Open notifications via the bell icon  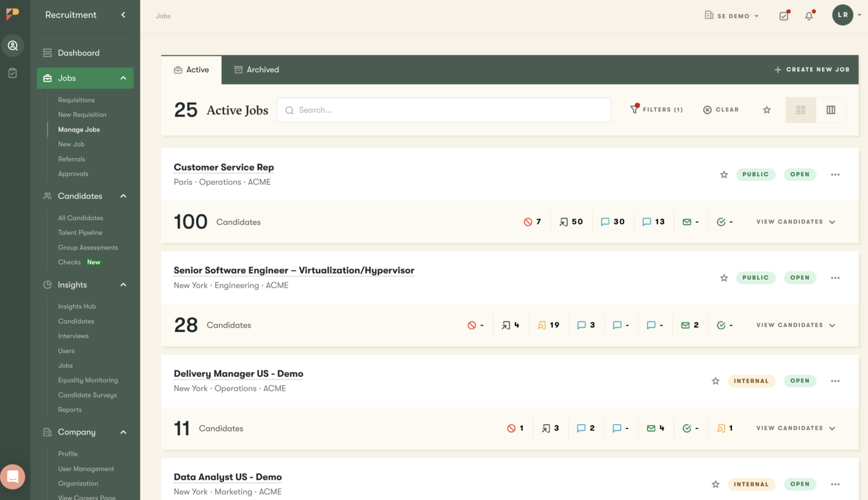tap(809, 16)
